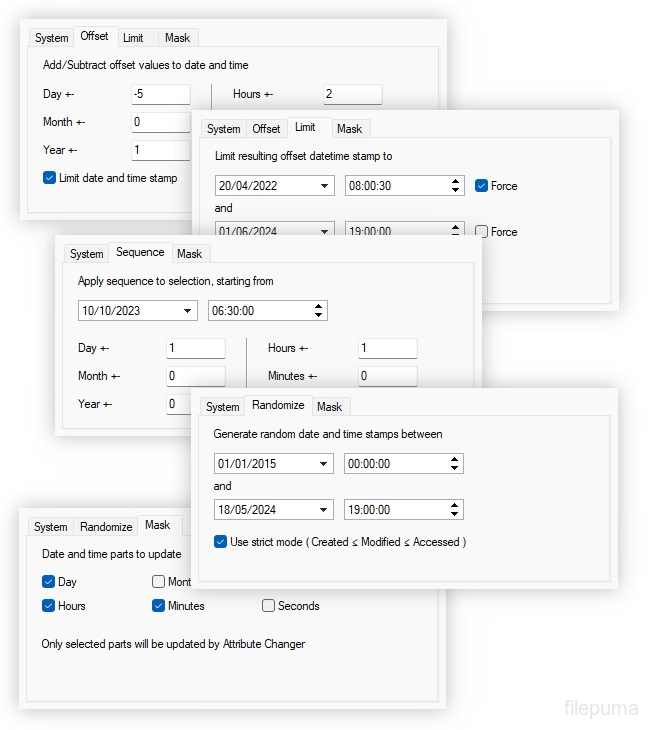Switch to the Sequence tab
650x730 pixels.
(x=139, y=253)
